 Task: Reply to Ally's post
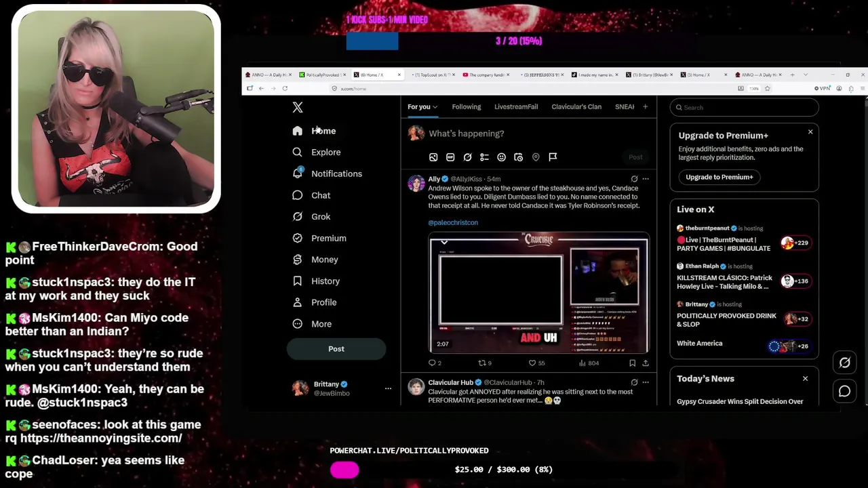tap(434, 363)
